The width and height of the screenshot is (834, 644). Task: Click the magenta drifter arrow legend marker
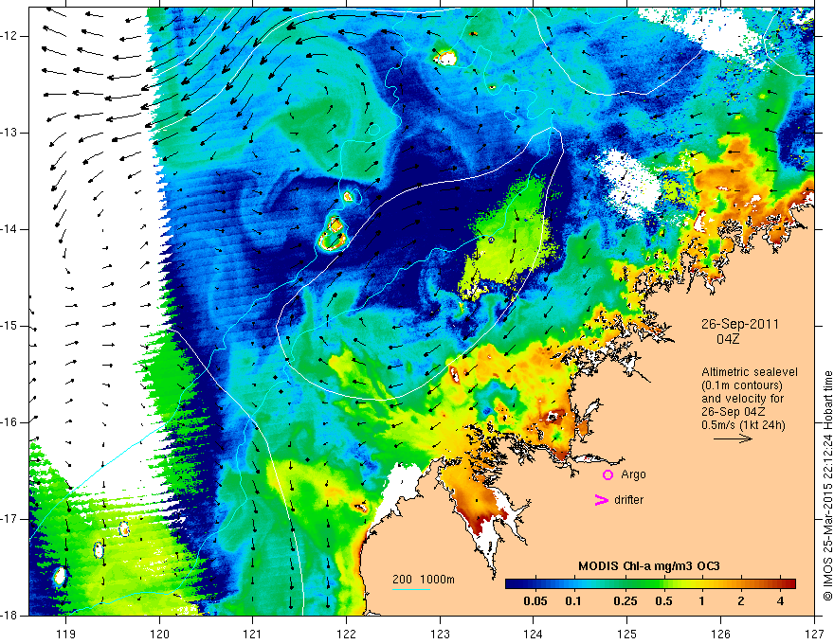click(602, 500)
